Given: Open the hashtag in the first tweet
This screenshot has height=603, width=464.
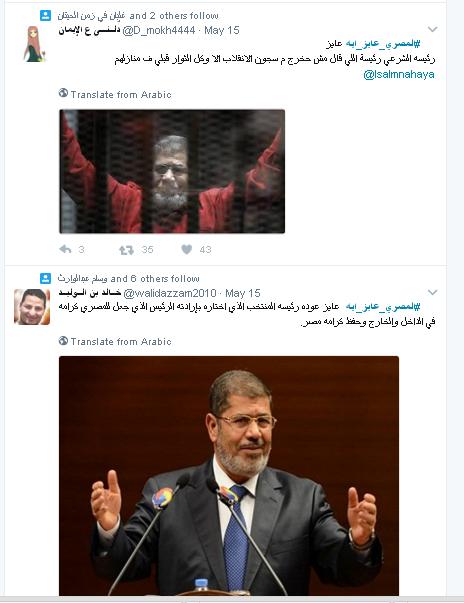Looking at the screenshot, I should pos(383,44).
